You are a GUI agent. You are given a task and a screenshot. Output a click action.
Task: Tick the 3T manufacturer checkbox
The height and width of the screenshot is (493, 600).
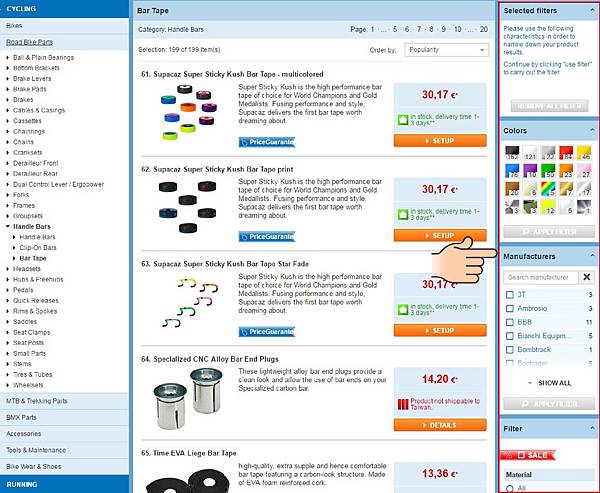(510, 295)
